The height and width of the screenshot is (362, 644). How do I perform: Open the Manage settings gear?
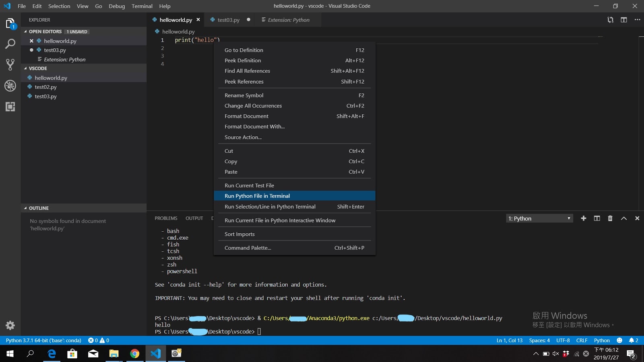point(10,325)
